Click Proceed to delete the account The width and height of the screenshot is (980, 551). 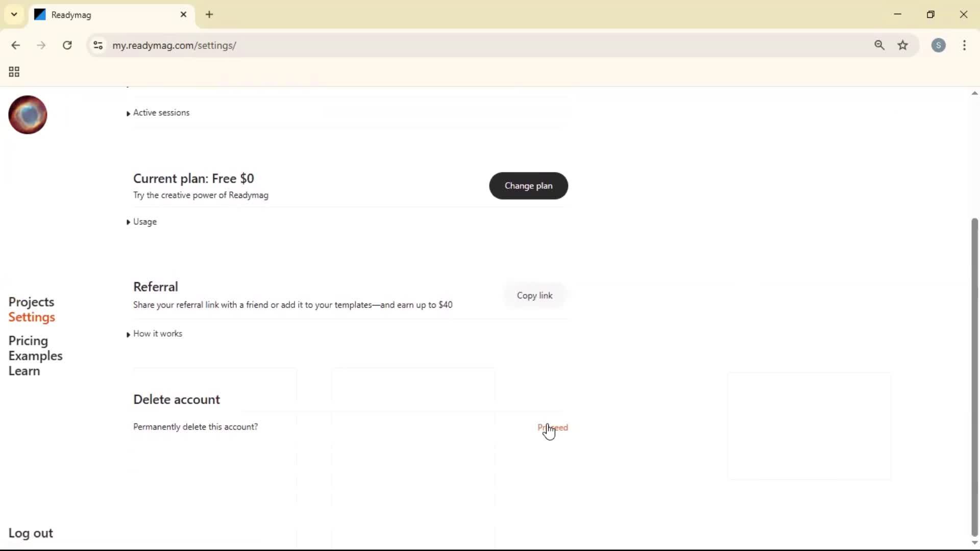coord(554,428)
